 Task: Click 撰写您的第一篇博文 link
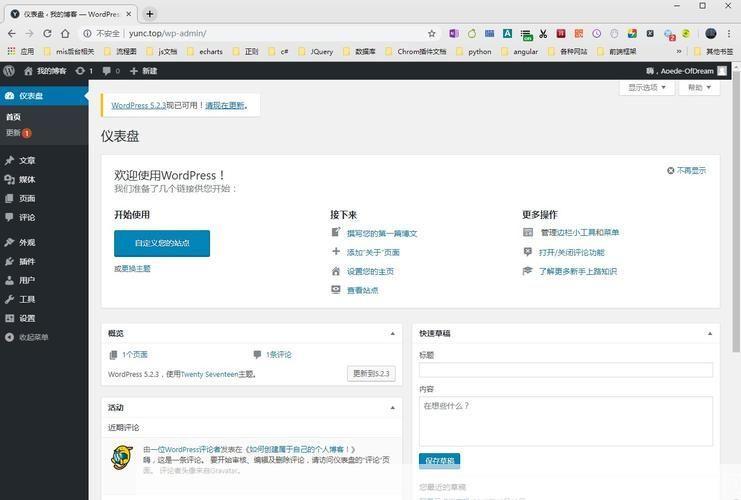(382, 233)
